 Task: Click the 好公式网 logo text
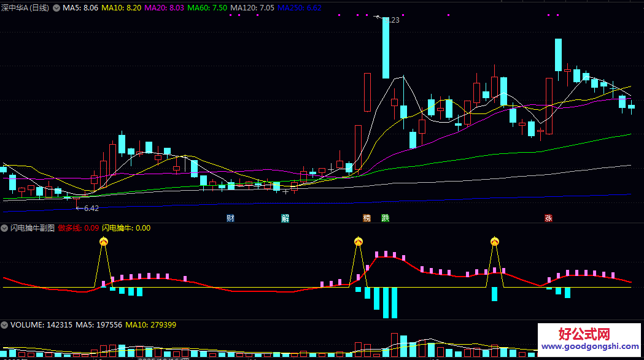click(584, 334)
